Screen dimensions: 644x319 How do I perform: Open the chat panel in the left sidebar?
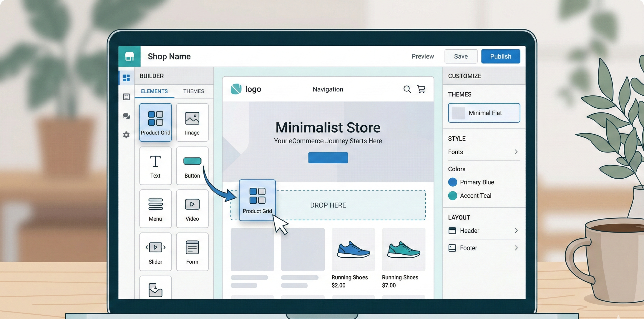(x=126, y=116)
